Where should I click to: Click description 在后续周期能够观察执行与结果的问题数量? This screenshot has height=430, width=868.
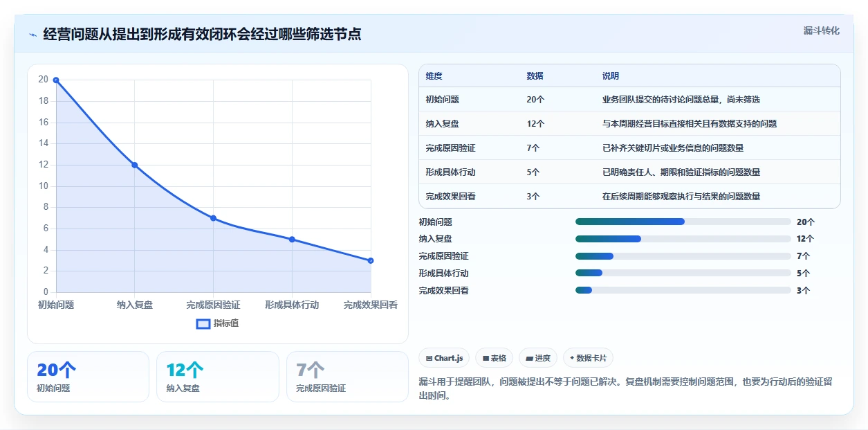681,197
